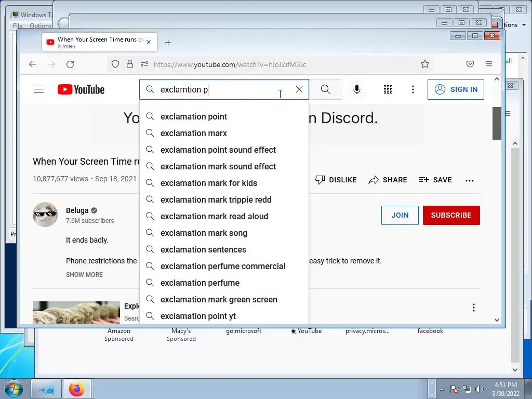Choose "exclamation mark song" suggestion

tap(224, 233)
